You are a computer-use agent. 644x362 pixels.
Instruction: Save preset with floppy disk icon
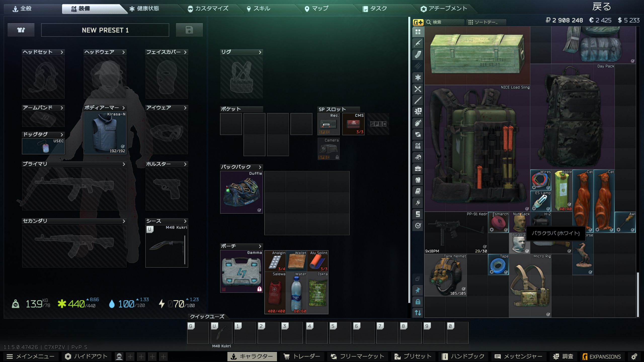(189, 30)
